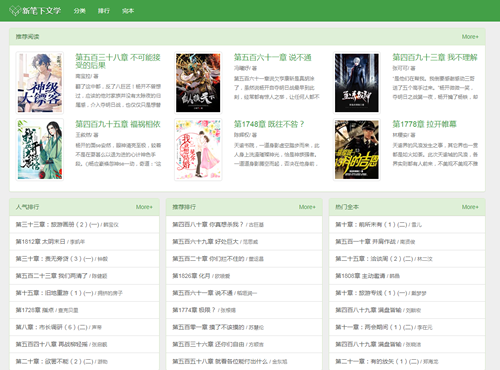This screenshot has width=500, height=370.
Task: Open chapter title 第四百九十五章 福祸相依
Action: pyautogui.click(x=118, y=124)
